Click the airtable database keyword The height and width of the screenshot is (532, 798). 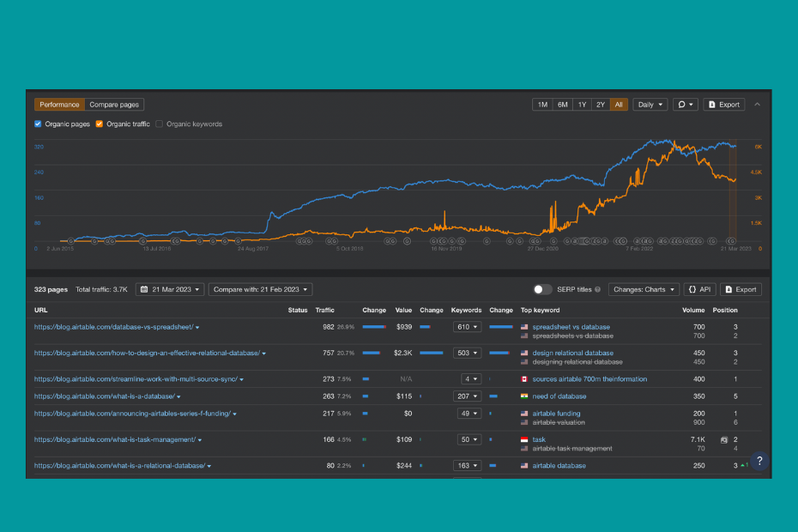click(559, 465)
